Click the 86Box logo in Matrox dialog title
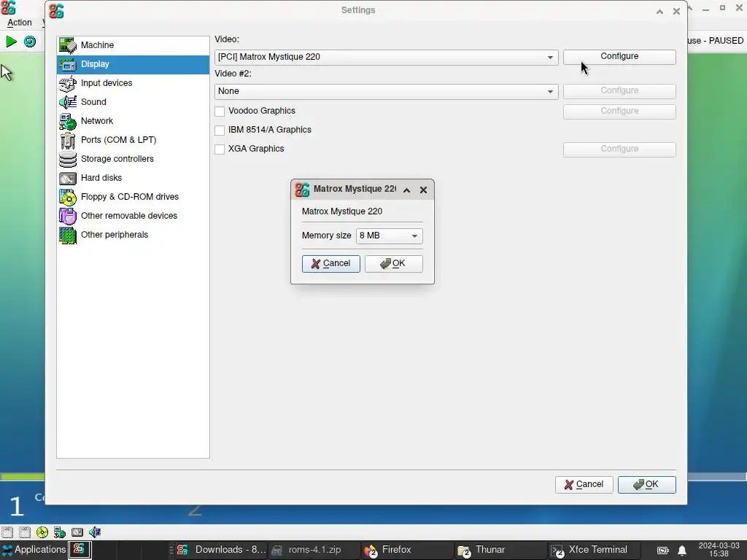The image size is (747, 560). click(x=302, y=190)
